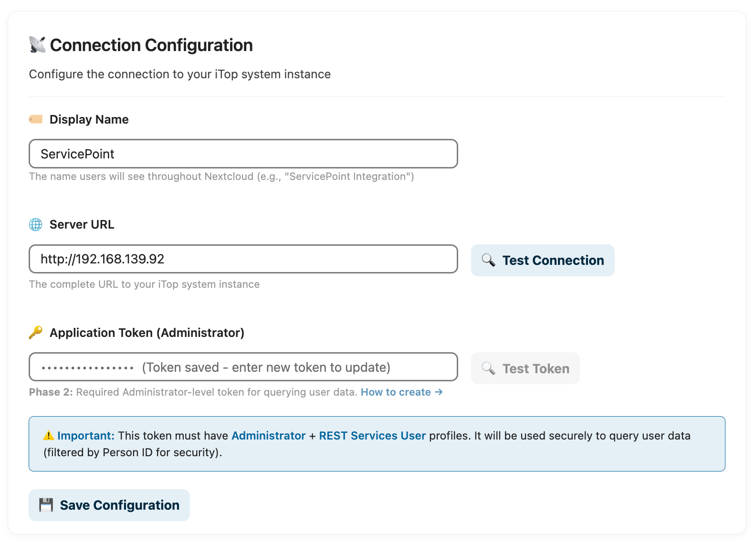Click the satellite dish icon beside Connection Configuration
Image resolution: width=756 pixels, height=545 pixels.
[37, 45]
